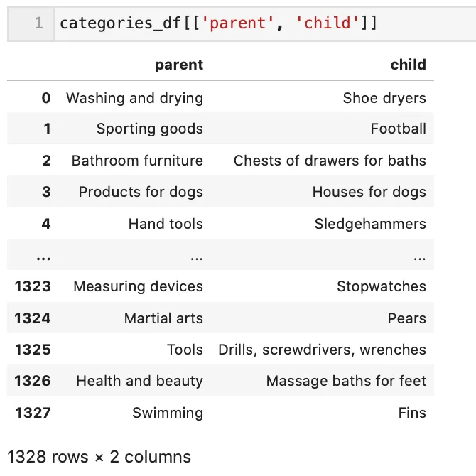
Task: Click 'Sledgehammers' cell
Action: (x=370, y=224)
